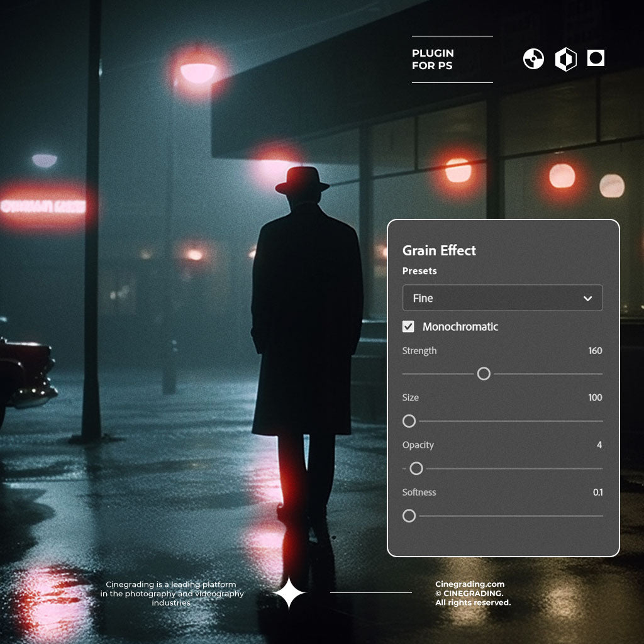Click the All rights reserved text
Viewport: 644px width, 644px height.
click(x=472, y=603)
